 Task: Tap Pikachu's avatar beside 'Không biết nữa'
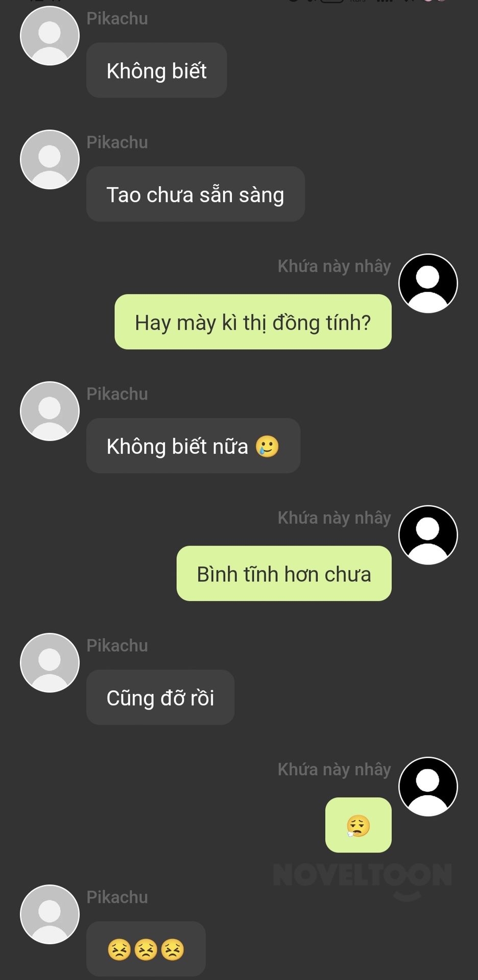click(50, 411)
